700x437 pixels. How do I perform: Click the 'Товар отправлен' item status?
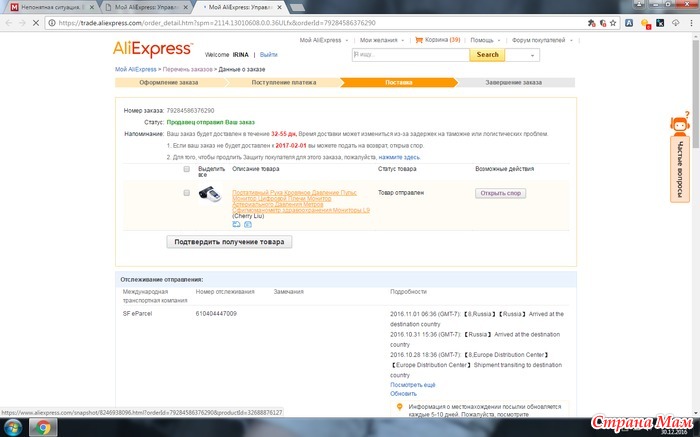(401, 193)
